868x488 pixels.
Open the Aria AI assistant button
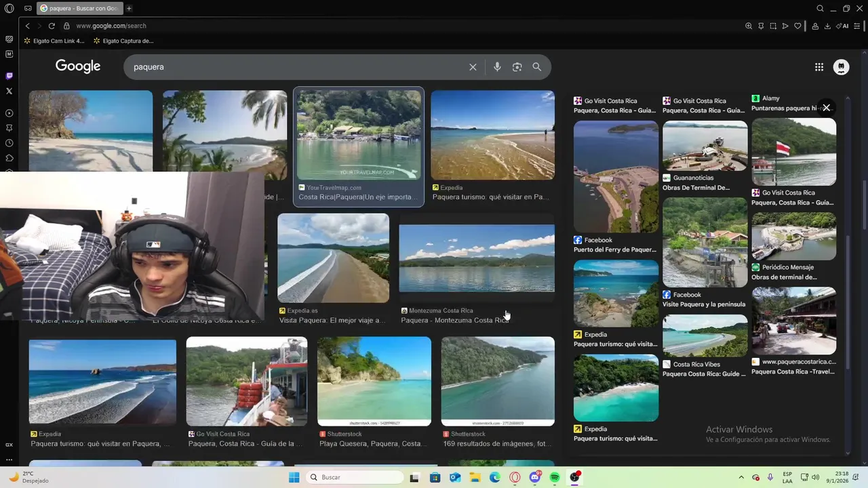pos(843,26)
